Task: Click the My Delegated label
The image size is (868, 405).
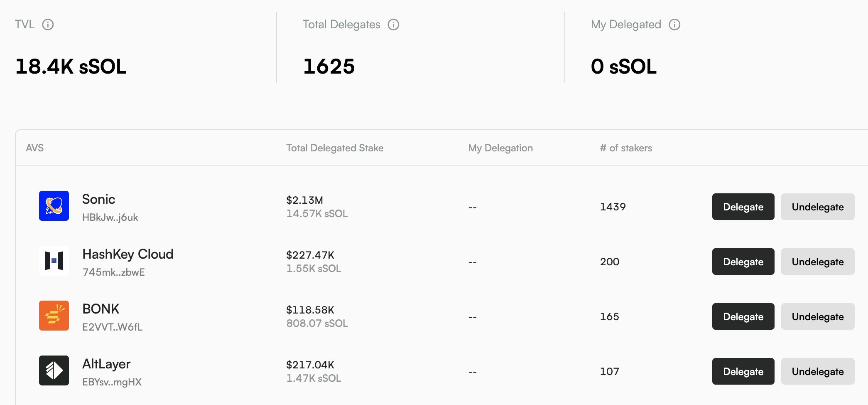Action: 626,25
